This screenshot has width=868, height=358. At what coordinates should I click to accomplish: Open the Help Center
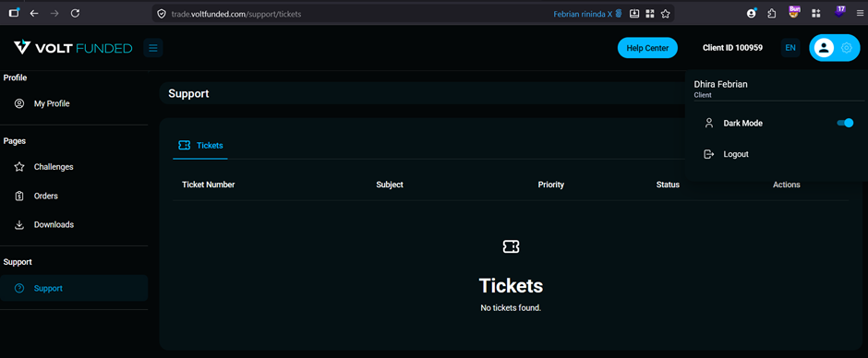(x=647, y=48)
